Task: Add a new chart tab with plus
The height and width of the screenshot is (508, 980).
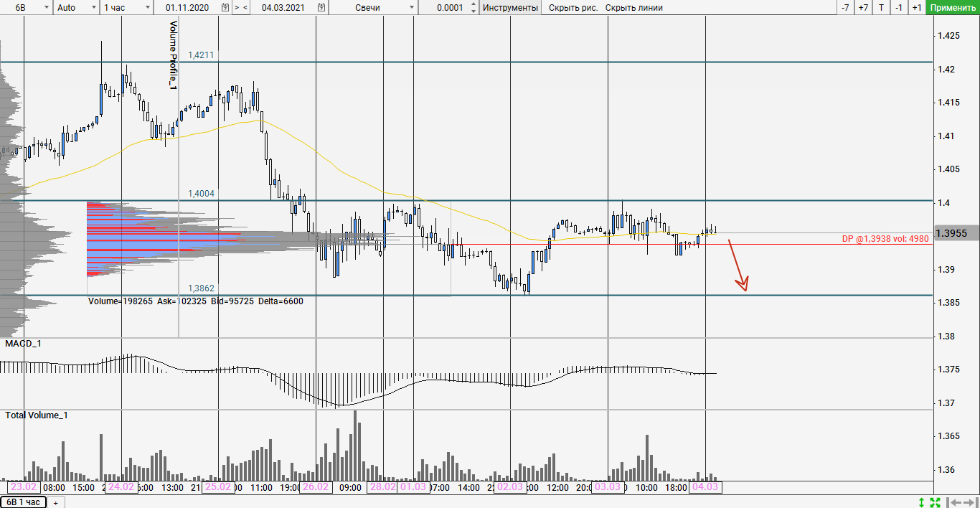Action: (x=55, y=502)
